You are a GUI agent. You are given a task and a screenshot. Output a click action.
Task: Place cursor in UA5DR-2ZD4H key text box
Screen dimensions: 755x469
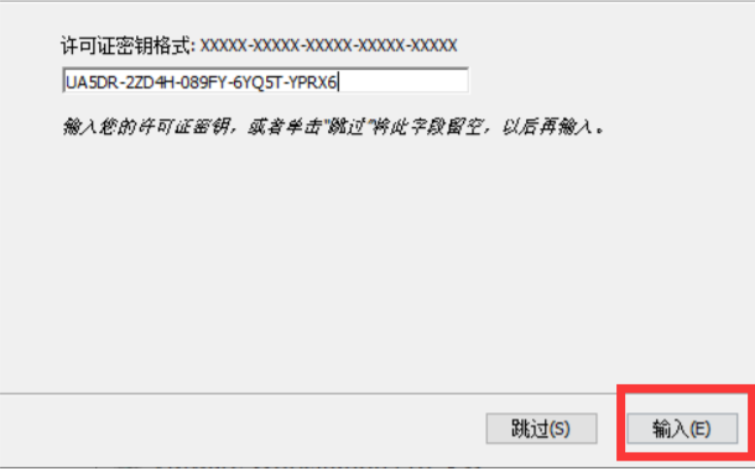[x=265, y=81]
